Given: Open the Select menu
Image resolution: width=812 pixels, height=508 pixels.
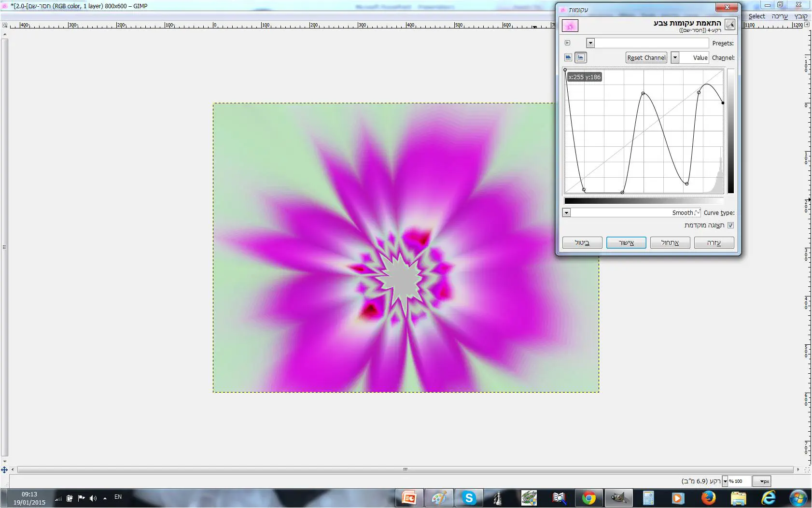Looking at the screenshot, I should pyautogui.click(x=756, y=16).
